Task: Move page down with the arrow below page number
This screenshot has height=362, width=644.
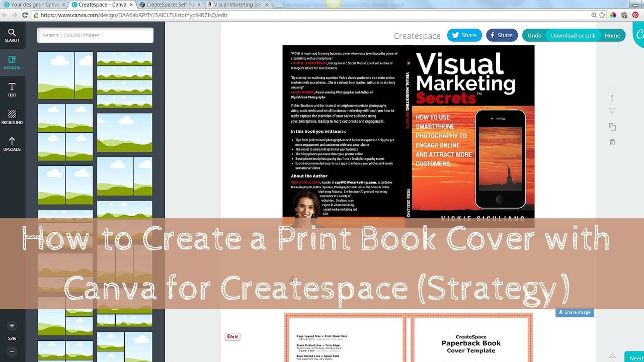Action: (612, 111)
